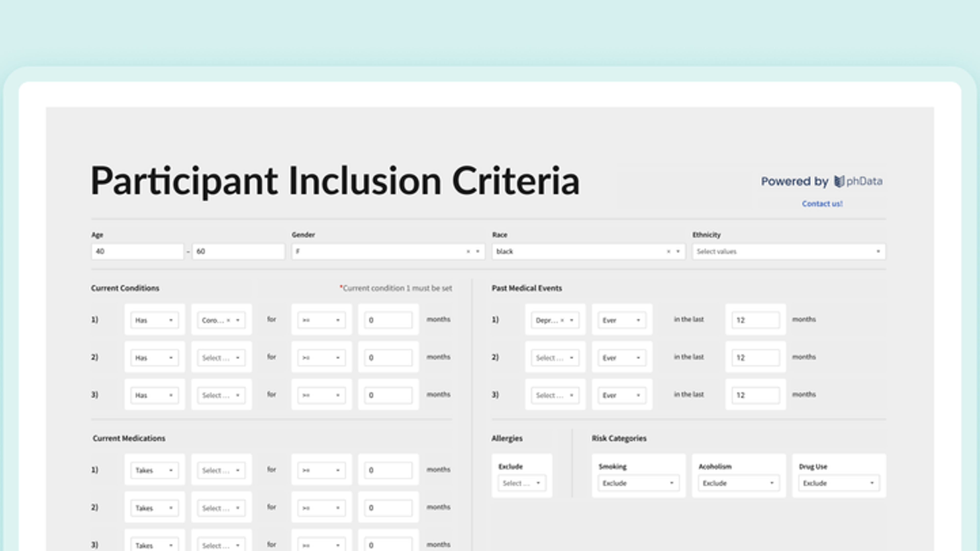Open the Smoking risk dropdown
This screenshot has width=980, height=551.
point(638,483)
